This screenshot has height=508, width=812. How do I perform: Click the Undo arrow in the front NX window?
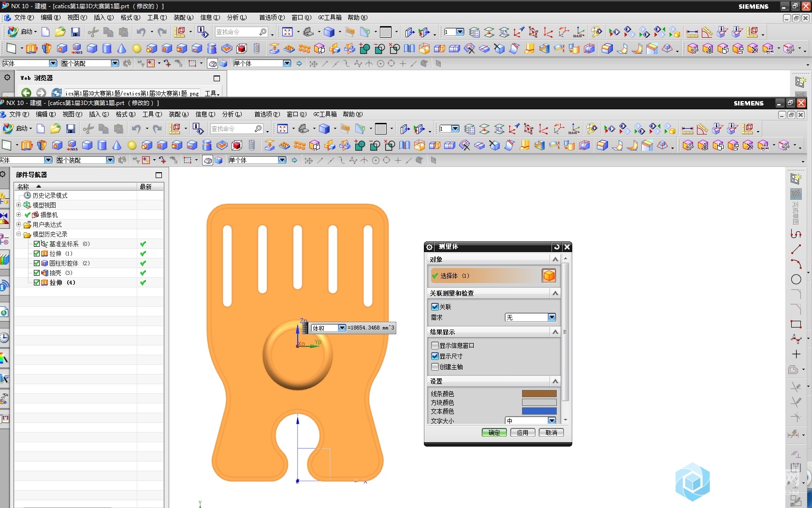pos(136,129)
